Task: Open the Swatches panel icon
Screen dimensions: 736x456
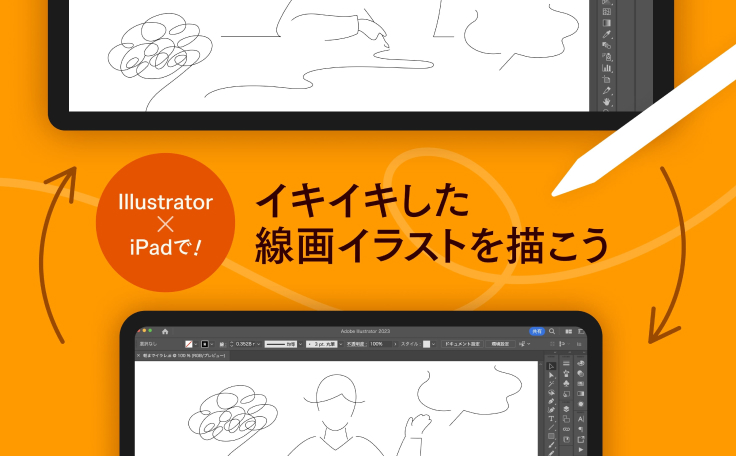Action: [581, 384]
